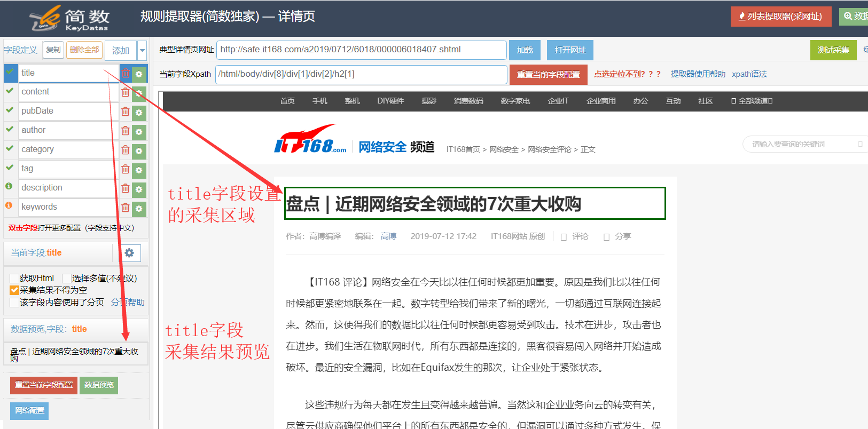Viewport: 868px width, 429px height.
Task: Click 重置当前字段配置 beside the Xpath box
Action: [549, 75]
